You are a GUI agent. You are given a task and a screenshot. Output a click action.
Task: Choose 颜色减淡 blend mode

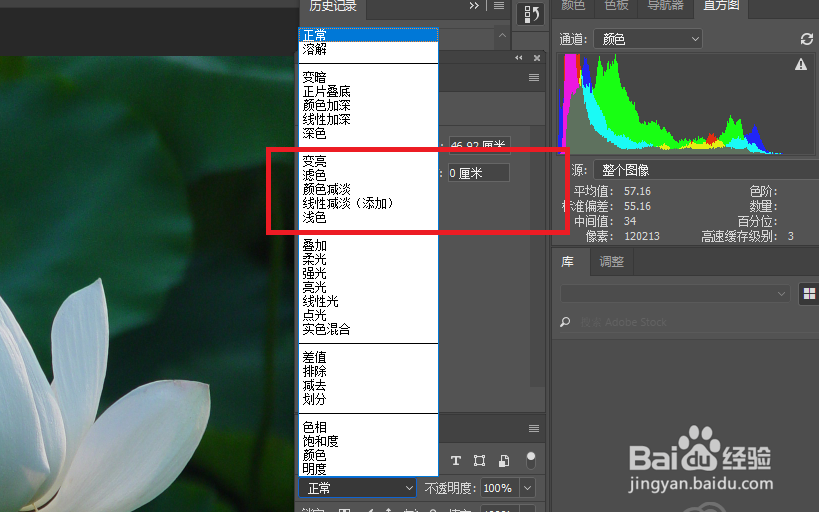[x=368, y=189]
